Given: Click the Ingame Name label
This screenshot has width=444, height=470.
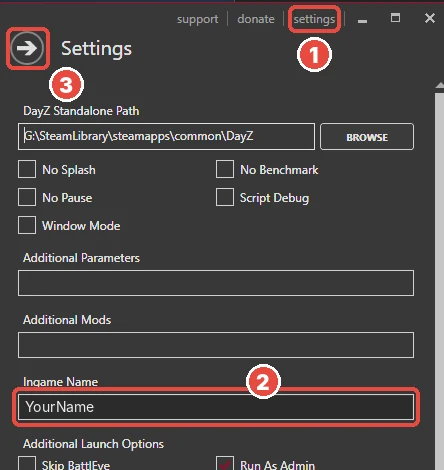Looking at the screenshot, I should [60, 382].
